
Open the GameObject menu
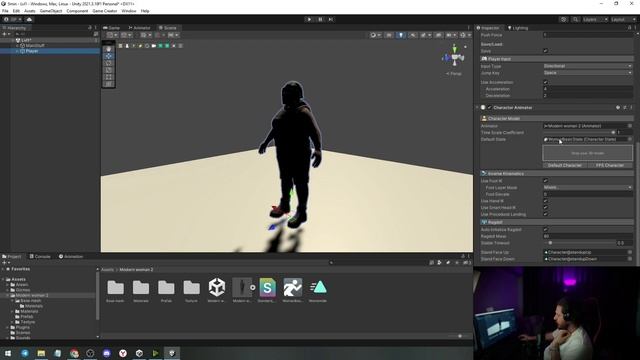point(51,11)
